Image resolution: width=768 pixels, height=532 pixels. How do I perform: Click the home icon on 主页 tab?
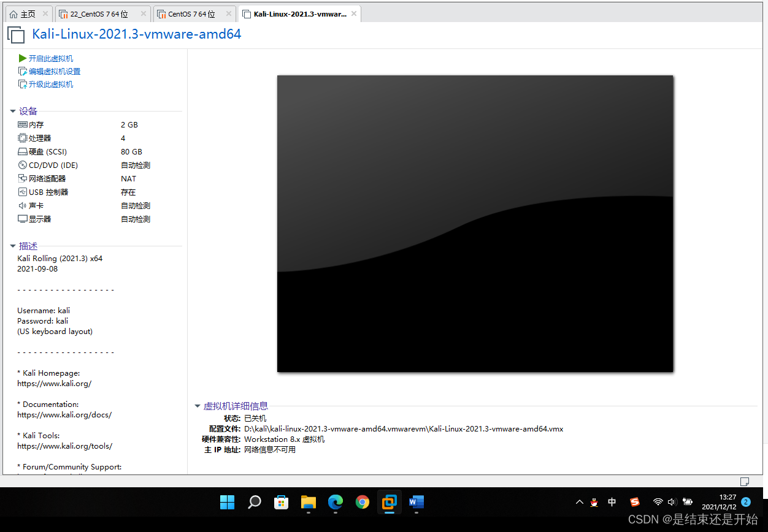point(13,14)
